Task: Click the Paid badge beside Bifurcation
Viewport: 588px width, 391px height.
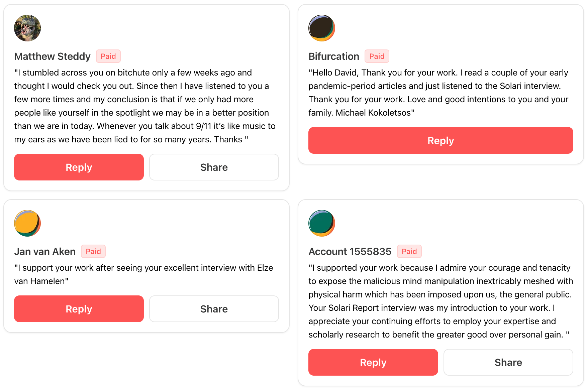Action: (377, 56)
